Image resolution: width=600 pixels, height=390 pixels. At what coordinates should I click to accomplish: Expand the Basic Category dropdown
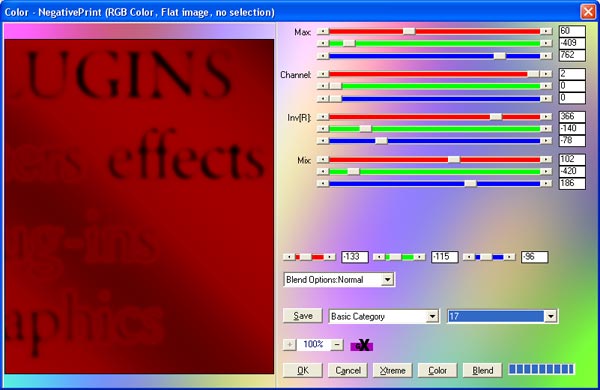(432, 316)
